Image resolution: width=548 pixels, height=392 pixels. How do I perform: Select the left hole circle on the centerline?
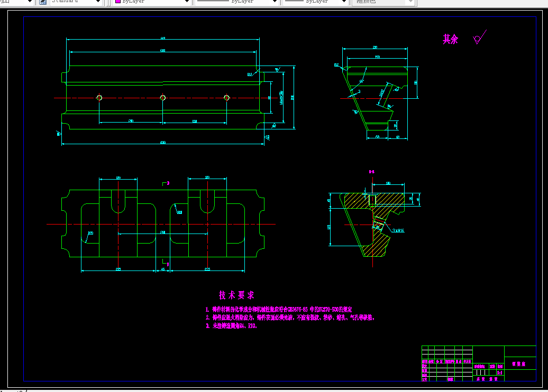click(x=99, y=98)
